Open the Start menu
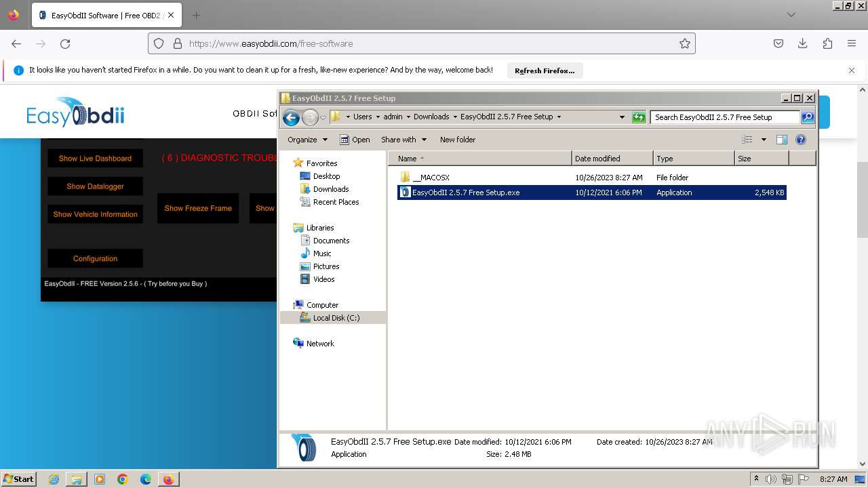Image resolution: width=868 pixels, height=488 pixels. (19, 479)
